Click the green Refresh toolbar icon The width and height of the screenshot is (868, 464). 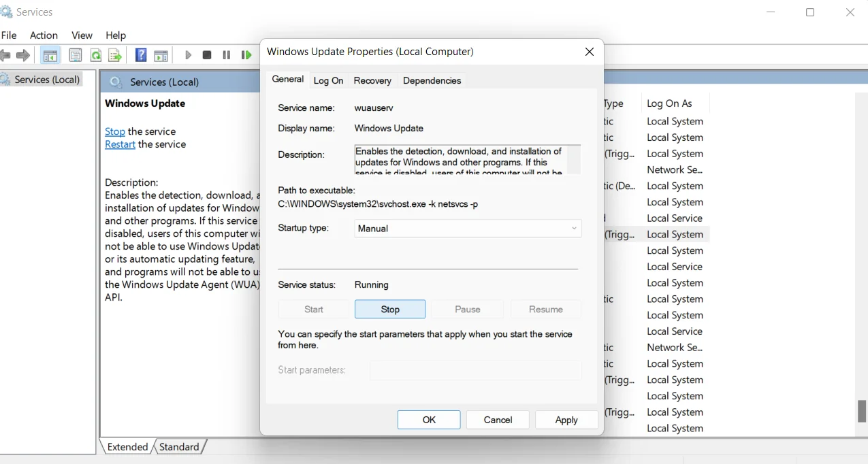coord(95,55)
